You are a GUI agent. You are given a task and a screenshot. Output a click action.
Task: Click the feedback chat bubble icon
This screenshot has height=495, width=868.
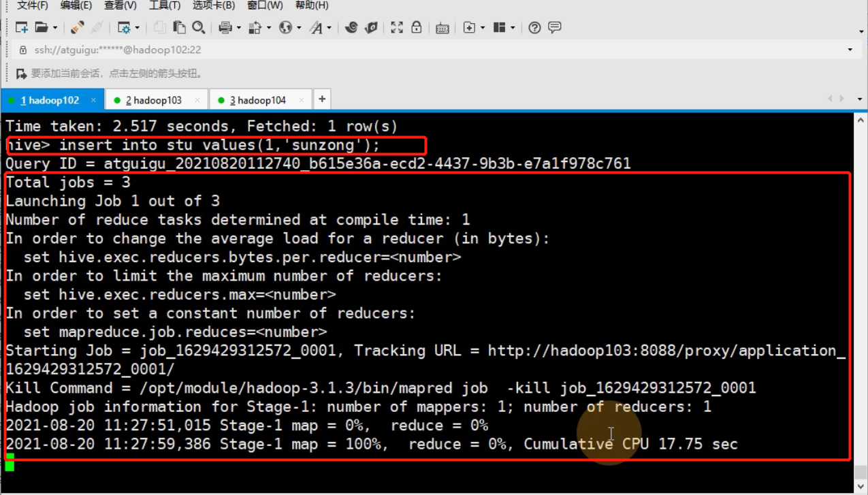pyautogui.click(x=555, y=27)
